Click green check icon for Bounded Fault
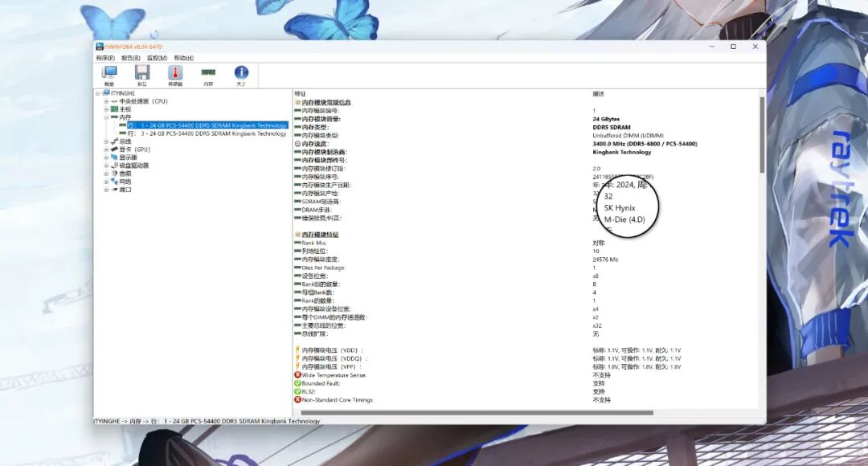This screenshot has width=868, height=466. 298,383
